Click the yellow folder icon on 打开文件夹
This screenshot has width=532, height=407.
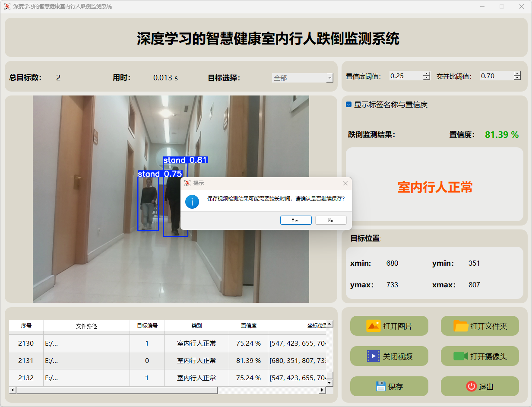tap(461, 326)
